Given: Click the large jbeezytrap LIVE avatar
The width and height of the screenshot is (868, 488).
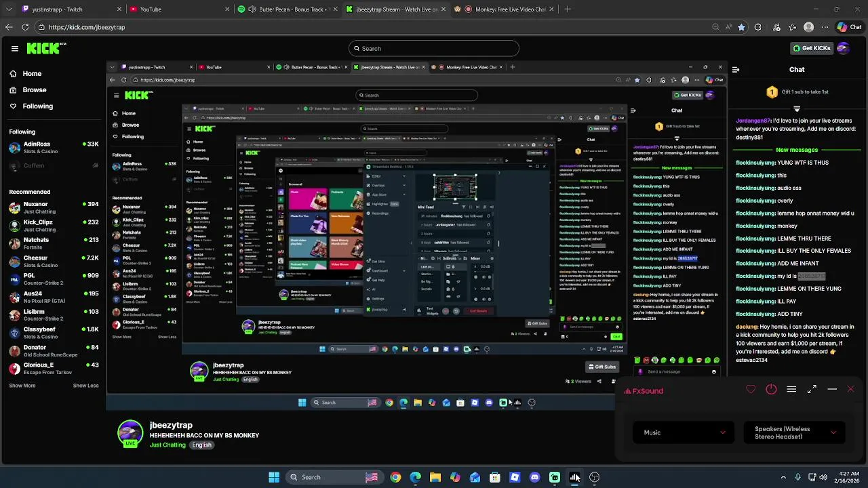Looking at the screenshot, I should (x=130, y=434).
